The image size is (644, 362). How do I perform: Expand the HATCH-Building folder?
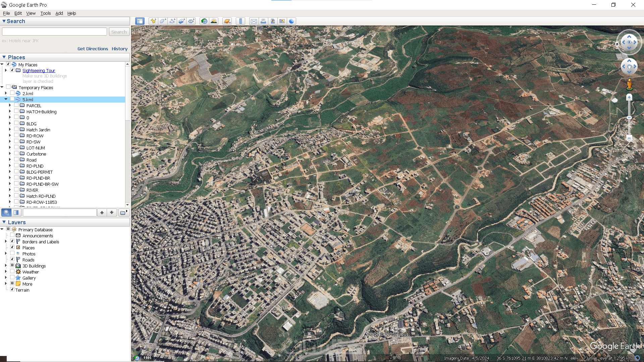pos(10,111)
